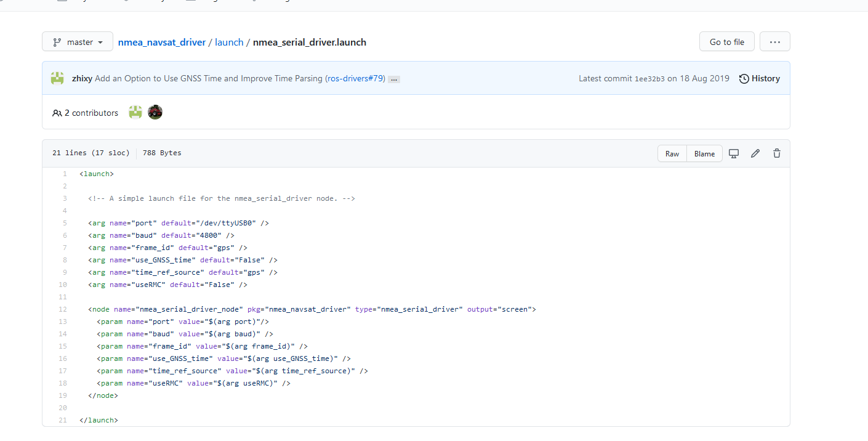Click the second contributor's dark avatar
Viewport: 868px width, 441px height.
click(x=155, y=112)
